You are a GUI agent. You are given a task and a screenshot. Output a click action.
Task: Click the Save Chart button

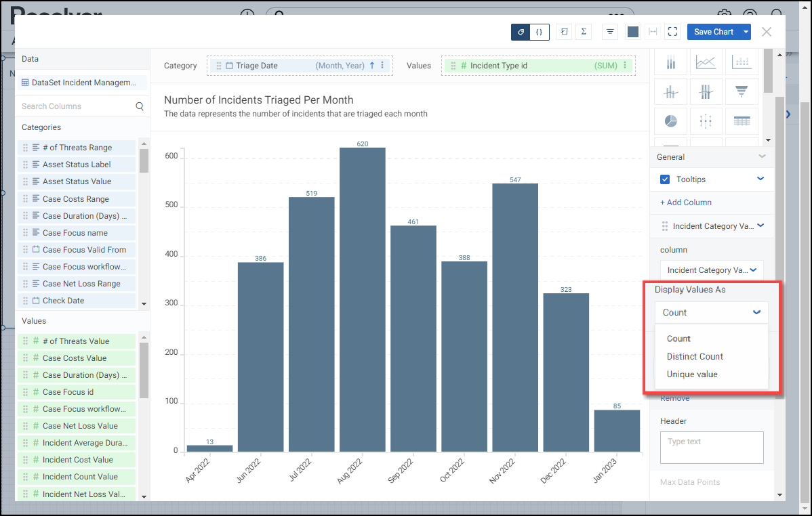(713, 32)
